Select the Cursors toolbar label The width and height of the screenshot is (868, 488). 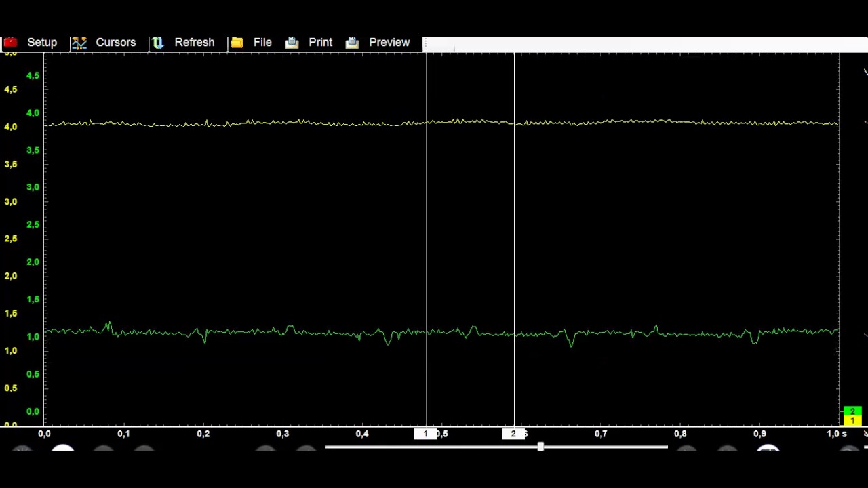tap(116, 42)
